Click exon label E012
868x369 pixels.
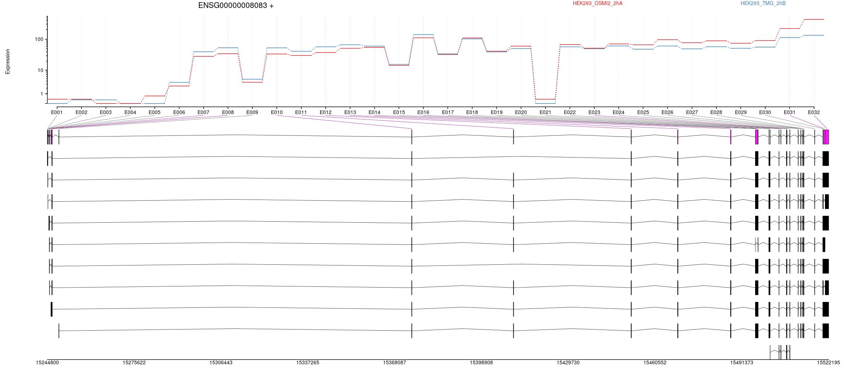click(325, 112)
